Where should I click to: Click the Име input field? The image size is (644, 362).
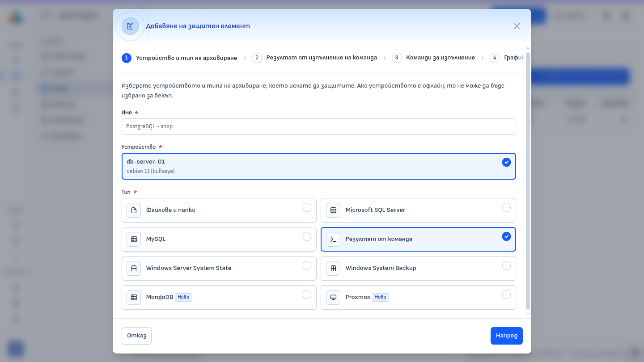(318, 126)
